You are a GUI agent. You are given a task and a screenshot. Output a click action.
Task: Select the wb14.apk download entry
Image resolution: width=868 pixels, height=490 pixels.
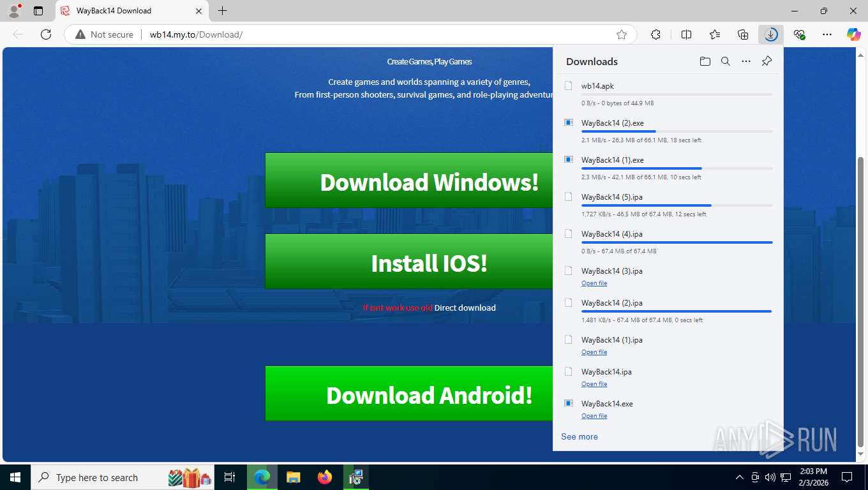667,93
